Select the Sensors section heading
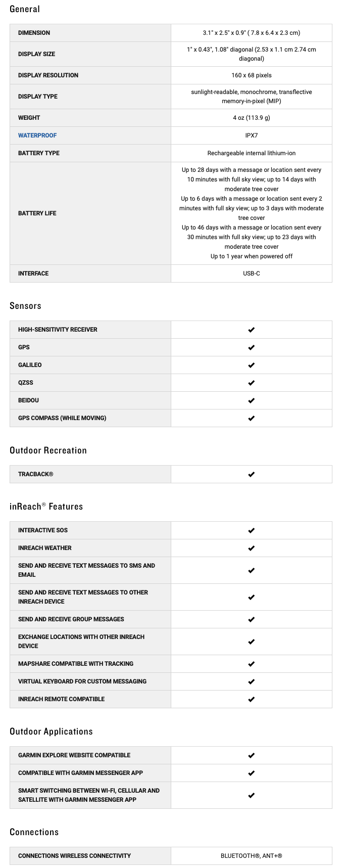This screenshot has width=343, height=868. (x=25, y=306)
